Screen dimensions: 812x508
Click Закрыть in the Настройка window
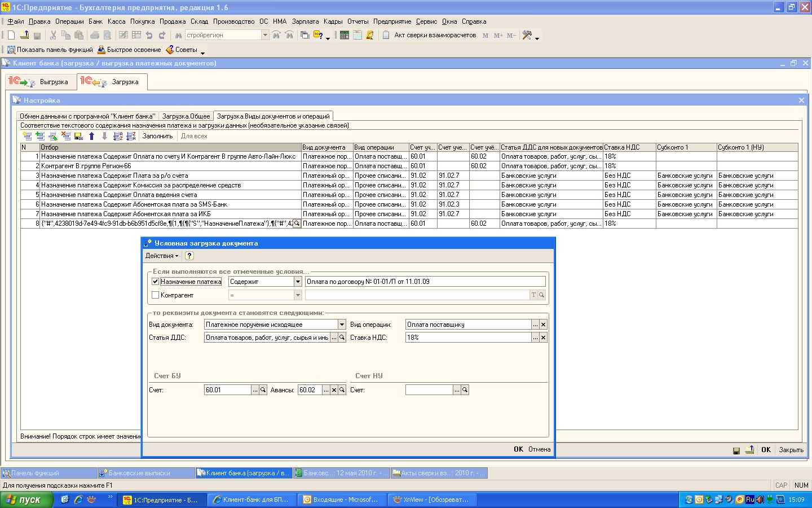[791, 450]
